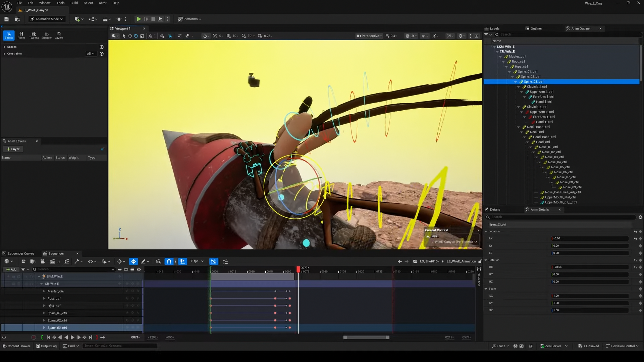This screenshot has height=362, width=644.
Task: Click the Sequencer track settings gear icon
Action: pyautogui.click(x=139, y=269)
